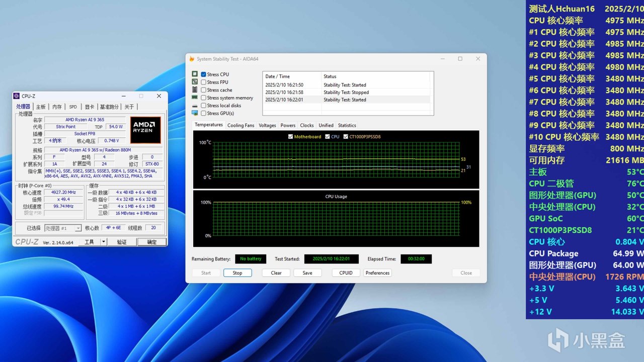This screenshot has height=362, width=644.
Task: Click the 可用内存 21616 MB sensor row
Action: [x=585, y=160]
